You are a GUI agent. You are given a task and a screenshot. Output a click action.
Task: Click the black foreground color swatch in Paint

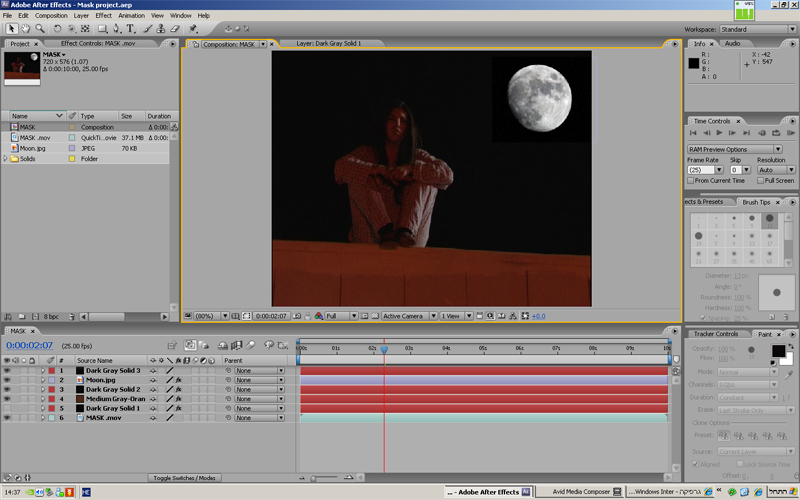pos(777,352)
